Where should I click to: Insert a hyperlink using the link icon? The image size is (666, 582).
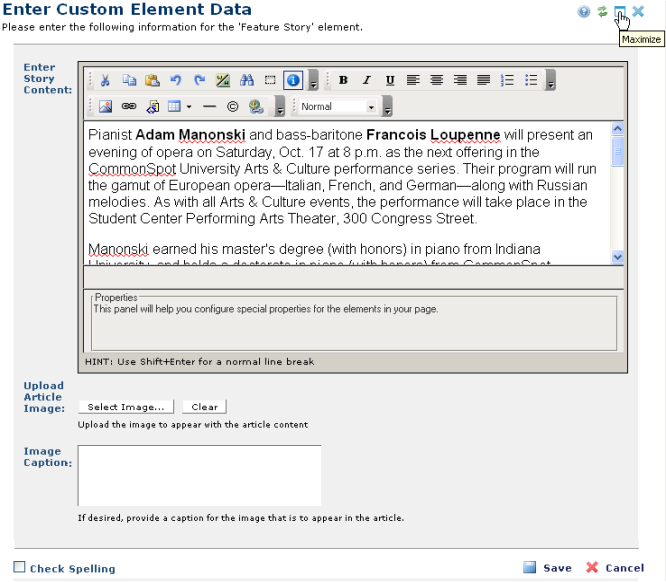[129, 106]
